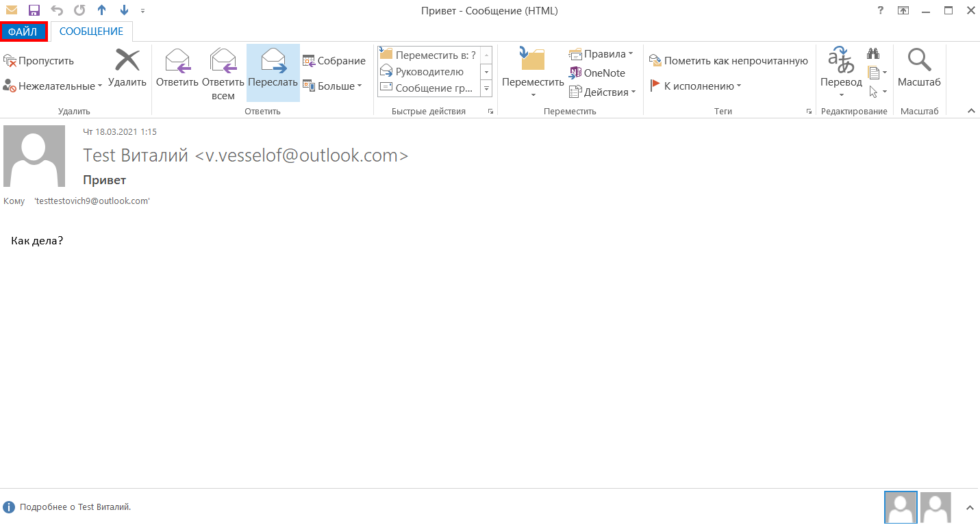Click the date Чт 18.03.2021 1:15

tap(120, 131)
